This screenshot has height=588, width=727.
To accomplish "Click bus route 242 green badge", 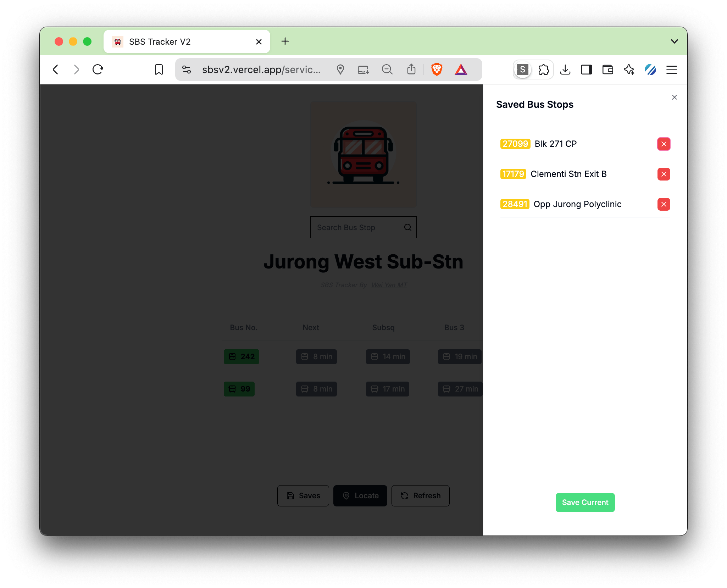I will pyautogui.click(x=242, y=356).
